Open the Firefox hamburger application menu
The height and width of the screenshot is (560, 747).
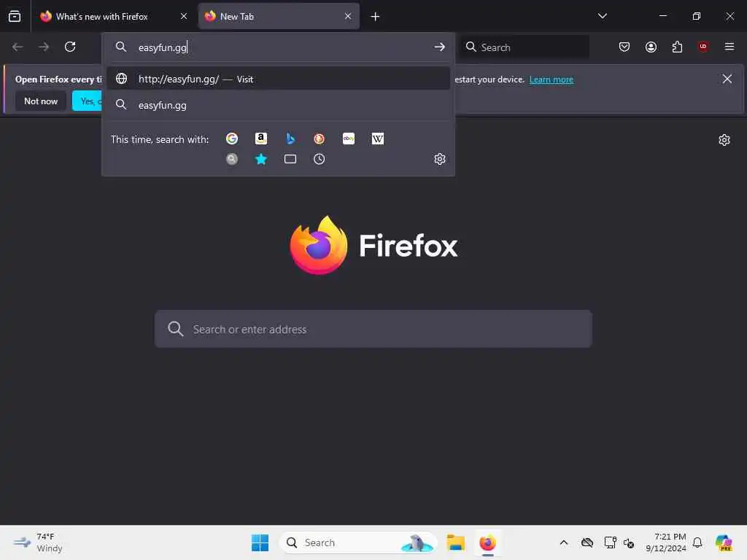coord(729,47)
